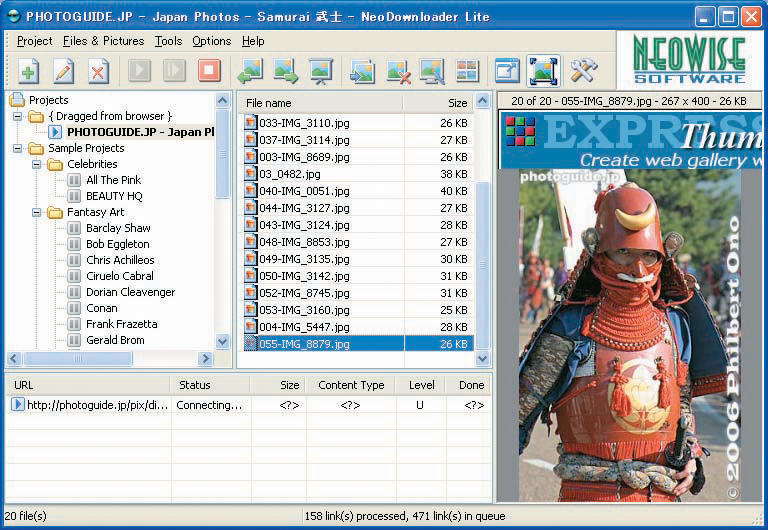Screen dimensions: 768x530
Task: Click the links processed status bar text
Action: point(405,516)
